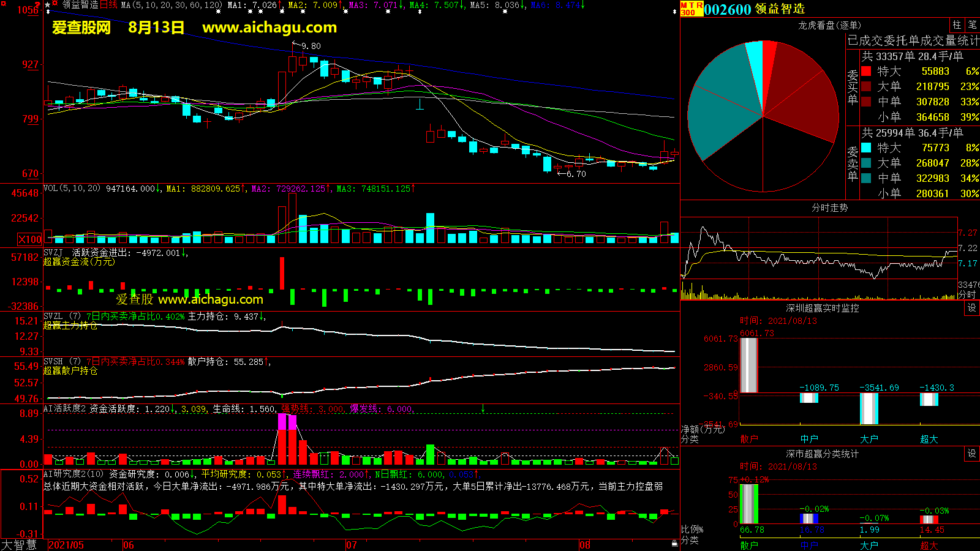The height and width of the screenshot is (551, 980).
Task: Click the red 特大 buy order swatch
Action: tap(866, 71)
